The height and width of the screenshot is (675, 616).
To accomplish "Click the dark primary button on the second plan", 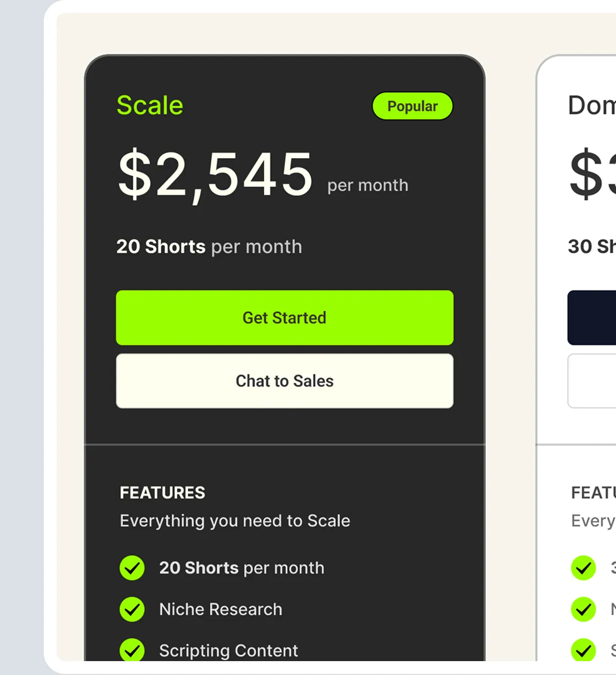I will click(592, 318).
